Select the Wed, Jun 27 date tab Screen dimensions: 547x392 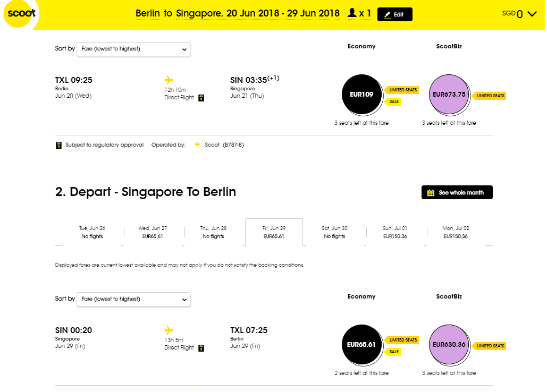(153, 232)
